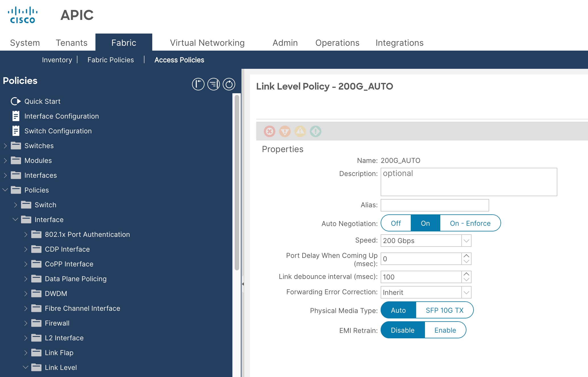This screenshot has width=588, height=377.
Task: Click the refresh icon in Policies panel
Action: coord(229,84)
